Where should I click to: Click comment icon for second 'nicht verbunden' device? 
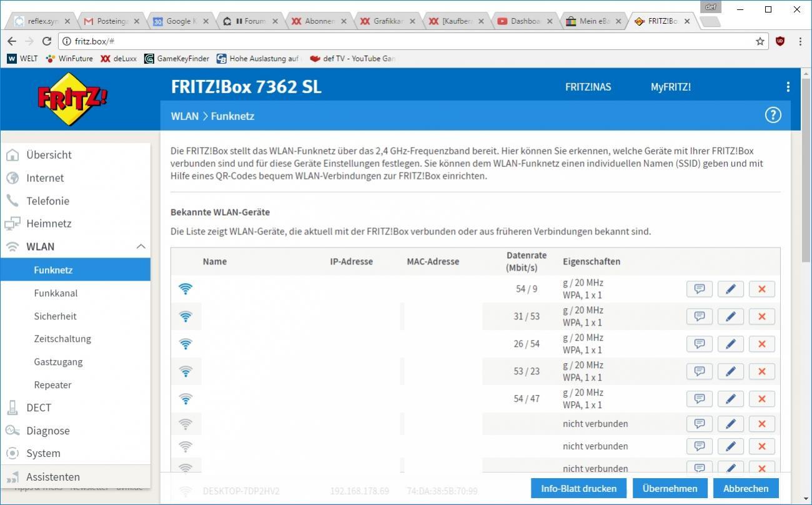pos(700,446)
